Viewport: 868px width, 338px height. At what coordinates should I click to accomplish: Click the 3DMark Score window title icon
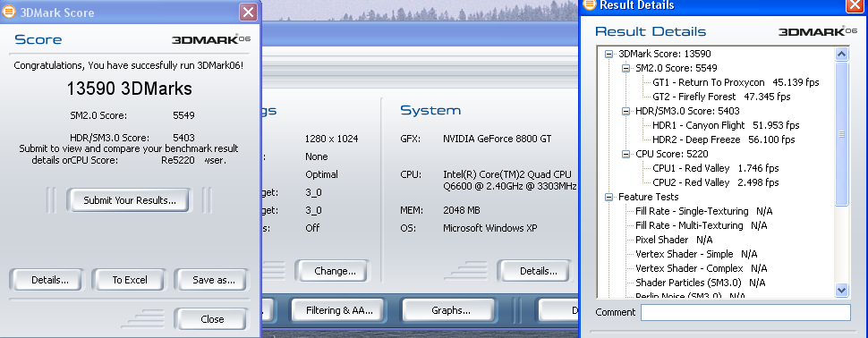click(9, 13)
